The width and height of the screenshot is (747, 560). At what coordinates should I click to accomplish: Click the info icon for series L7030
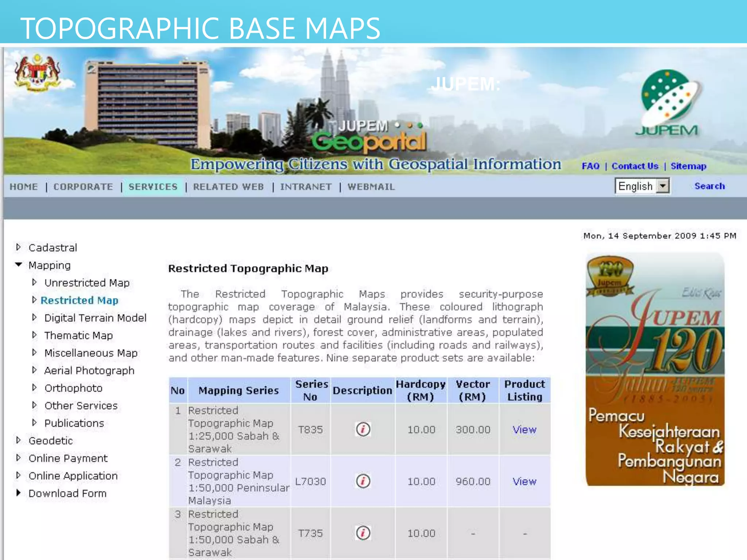pos(363,481)
